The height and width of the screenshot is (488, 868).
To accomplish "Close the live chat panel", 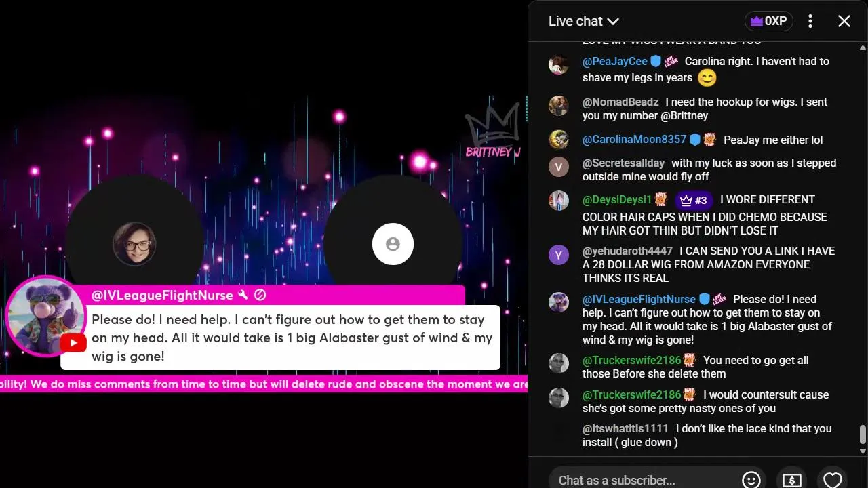I will point(844,21).
